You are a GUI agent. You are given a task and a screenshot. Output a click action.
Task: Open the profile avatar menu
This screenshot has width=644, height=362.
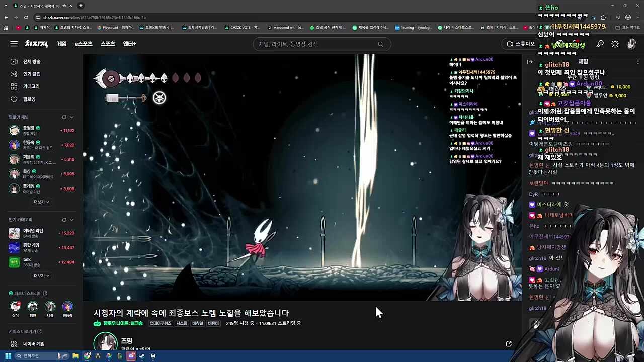(x=631, y=44)
